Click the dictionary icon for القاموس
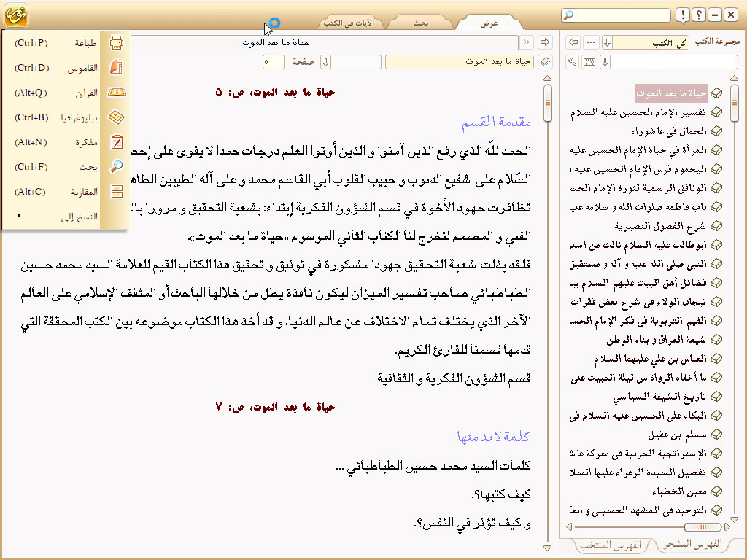 click(116, 67)
